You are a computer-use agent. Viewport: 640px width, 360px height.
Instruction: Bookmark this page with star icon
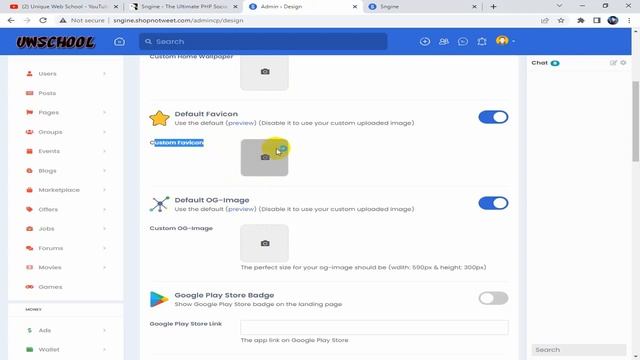pos(561,20)
